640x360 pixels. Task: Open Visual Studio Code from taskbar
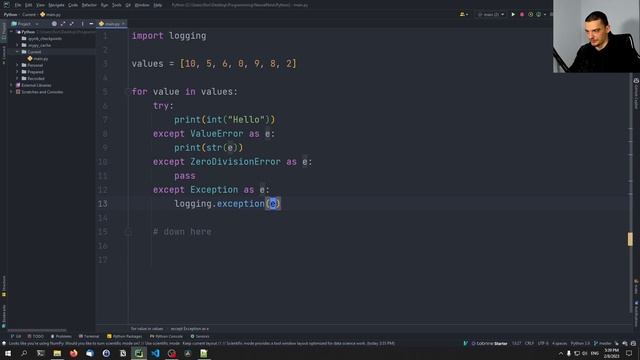point(155,353)
